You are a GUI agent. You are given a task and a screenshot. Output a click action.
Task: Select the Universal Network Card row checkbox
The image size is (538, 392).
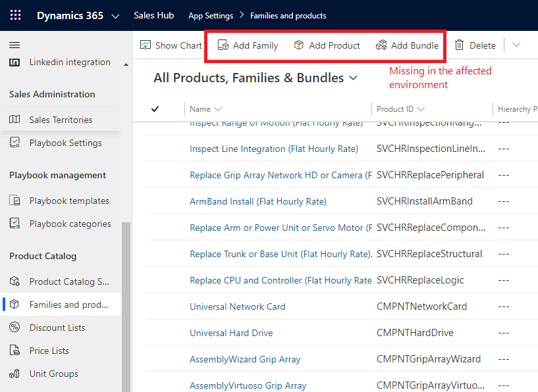pos(155,306)
